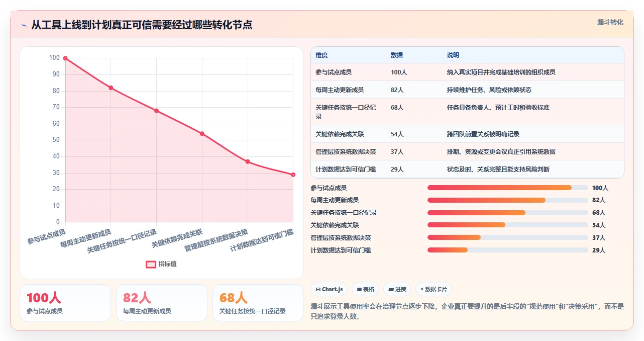Select the 数据卡片 tag chip
The width and height of the screenshot is (644, 341).
(x=434, y=289)
